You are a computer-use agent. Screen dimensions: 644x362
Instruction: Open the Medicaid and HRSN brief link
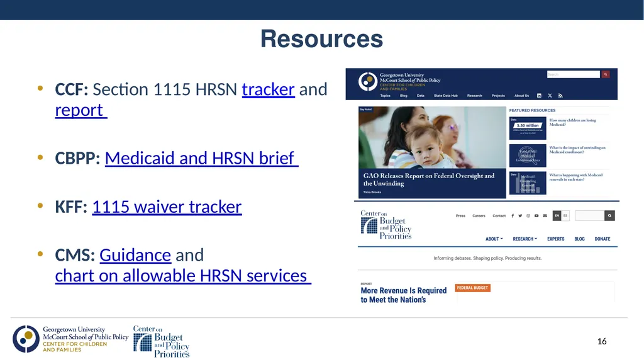coord(201,158)
